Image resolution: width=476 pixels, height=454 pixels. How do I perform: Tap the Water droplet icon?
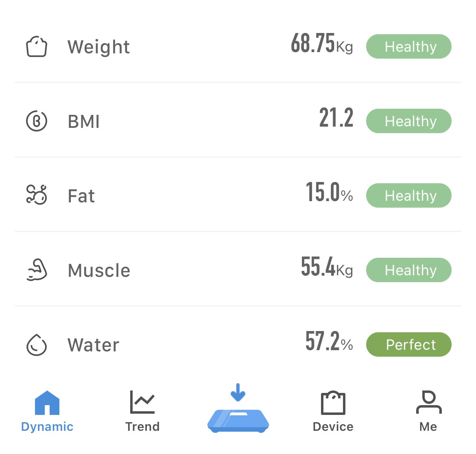click(37, 345)
